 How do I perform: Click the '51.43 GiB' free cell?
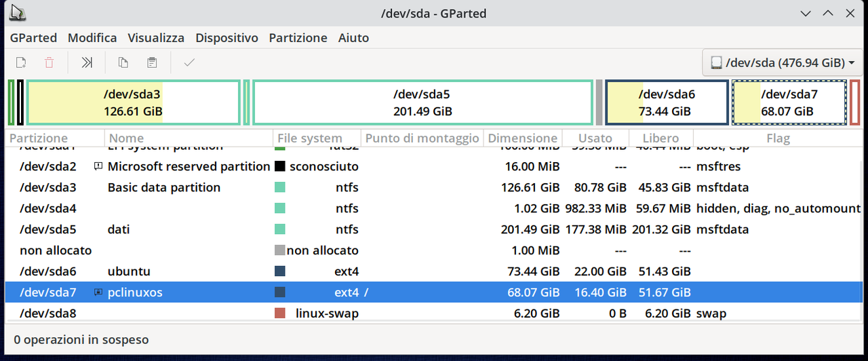[661, 271]
